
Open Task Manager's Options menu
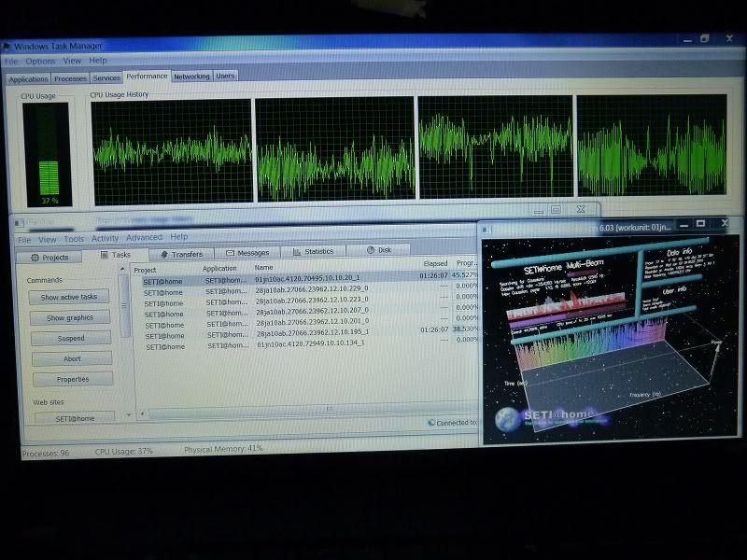point(40,62)
